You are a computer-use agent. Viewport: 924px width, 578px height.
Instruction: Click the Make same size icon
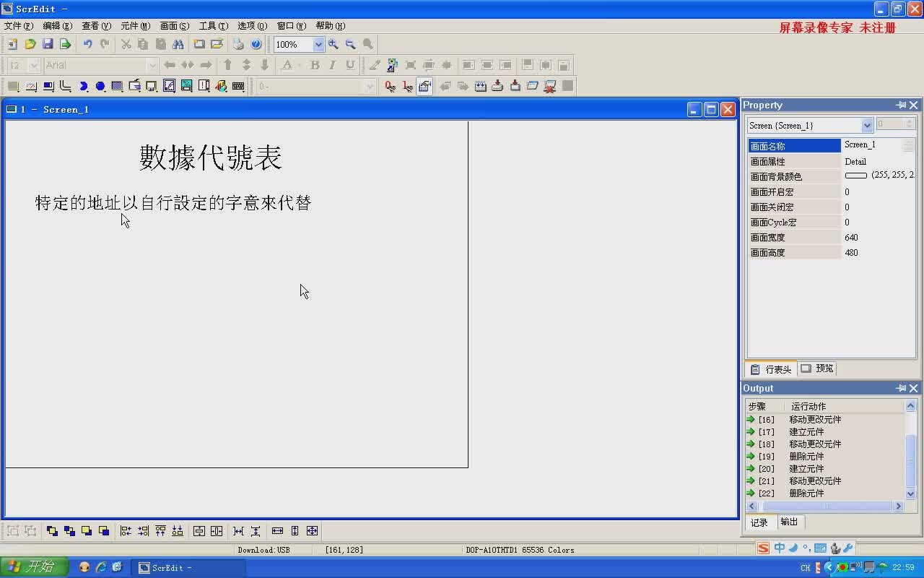[312, 531]
